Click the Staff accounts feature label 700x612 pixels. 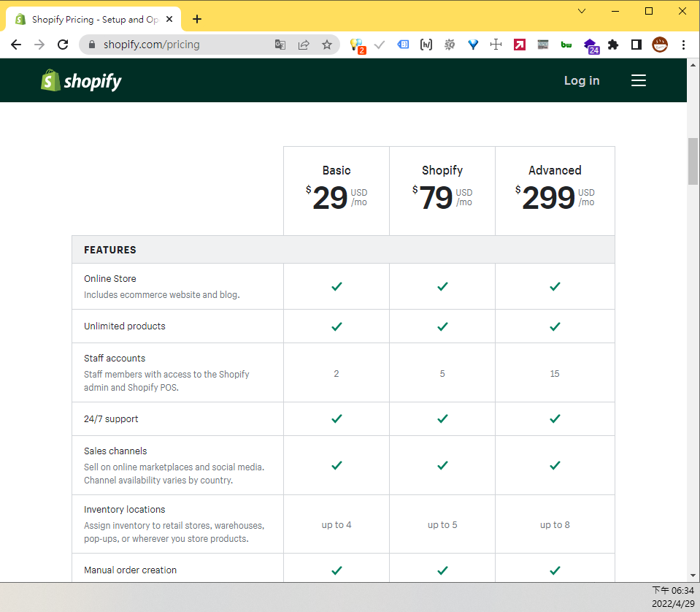click(x=115, y=359)
